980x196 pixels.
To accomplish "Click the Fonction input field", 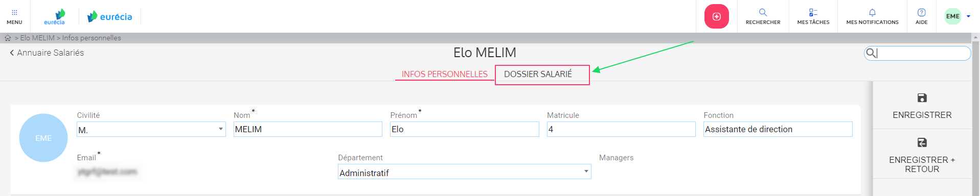I will coord(778,129).
